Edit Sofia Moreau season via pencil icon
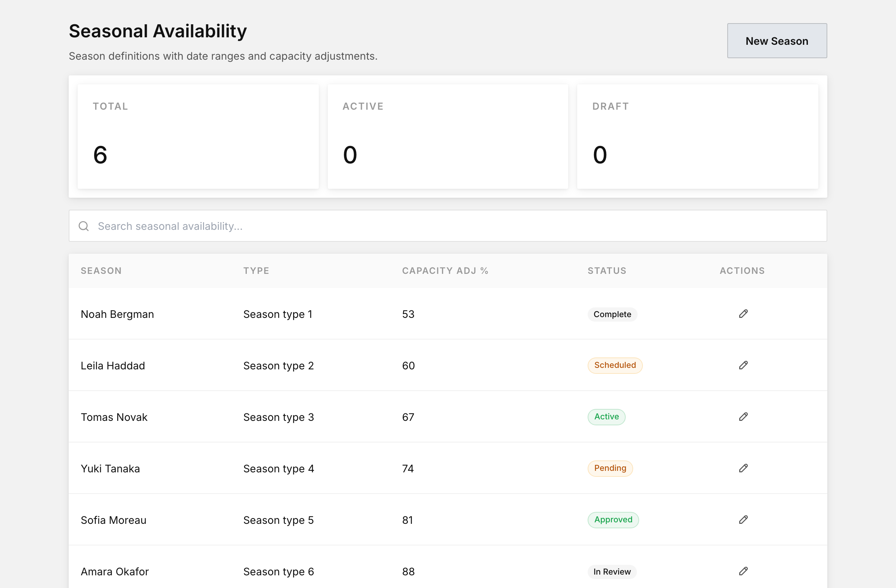This screenshot has width=896, height=588. 743,520
